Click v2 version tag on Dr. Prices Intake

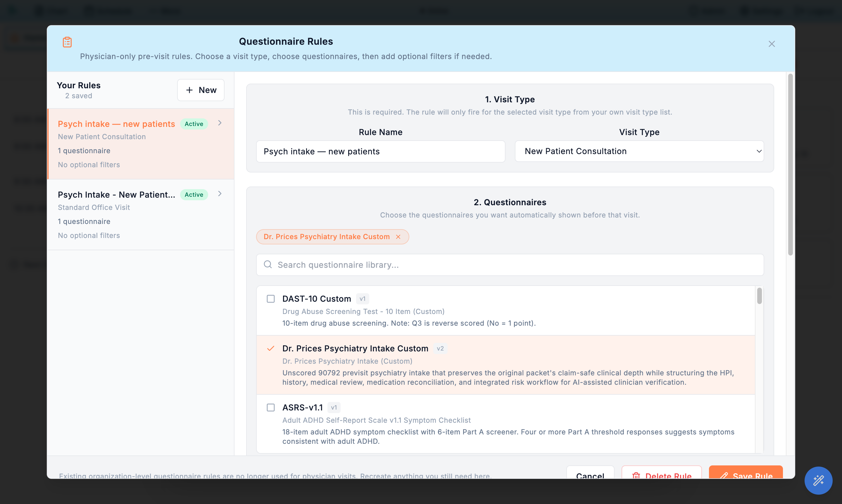440,348
